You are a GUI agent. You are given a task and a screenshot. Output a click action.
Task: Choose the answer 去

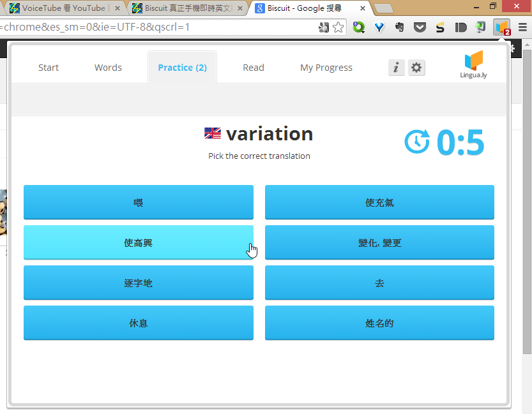pyautogui.click(x=379, y=283)
